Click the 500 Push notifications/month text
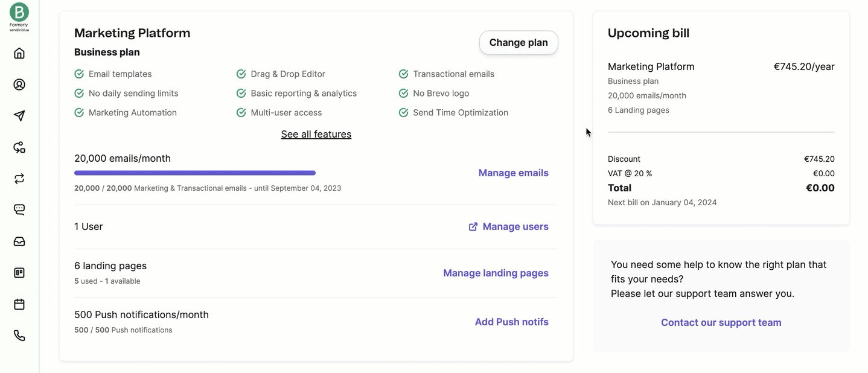This screenshot has height=373, width=868. 141,314
